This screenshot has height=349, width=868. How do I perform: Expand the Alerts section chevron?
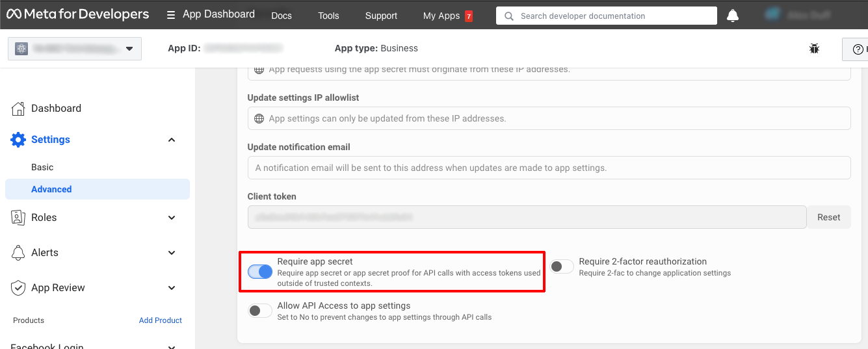(172, 253)
